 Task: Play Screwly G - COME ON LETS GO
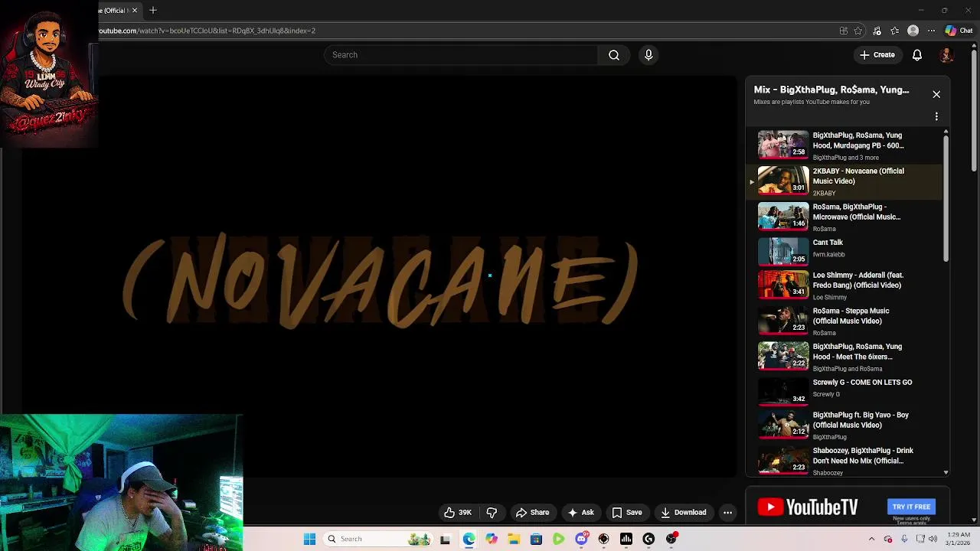point(845,390)
